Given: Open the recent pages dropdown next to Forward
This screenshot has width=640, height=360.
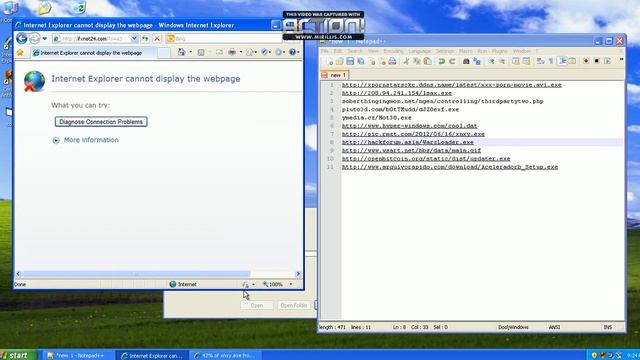Looking at the screenshot, I should [44, 39].
